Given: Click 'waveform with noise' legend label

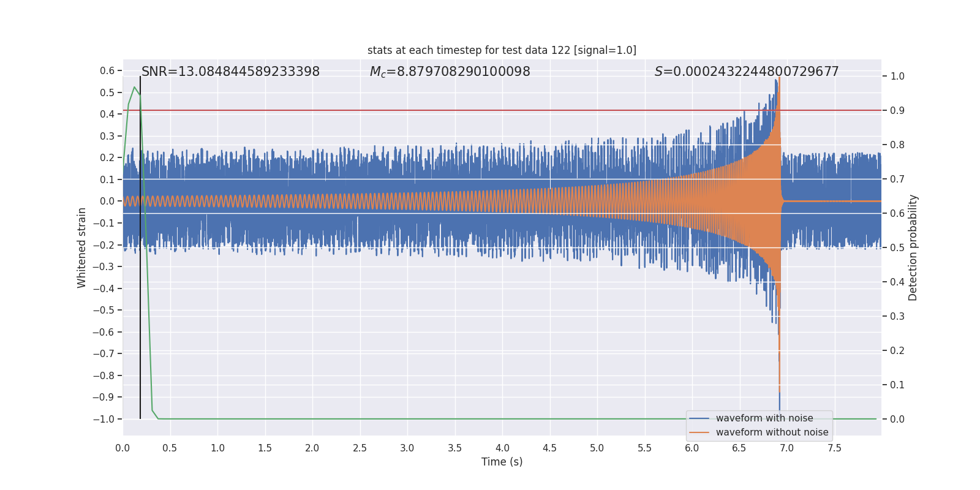Looking at the screenshot, I should tap(764, 418).
